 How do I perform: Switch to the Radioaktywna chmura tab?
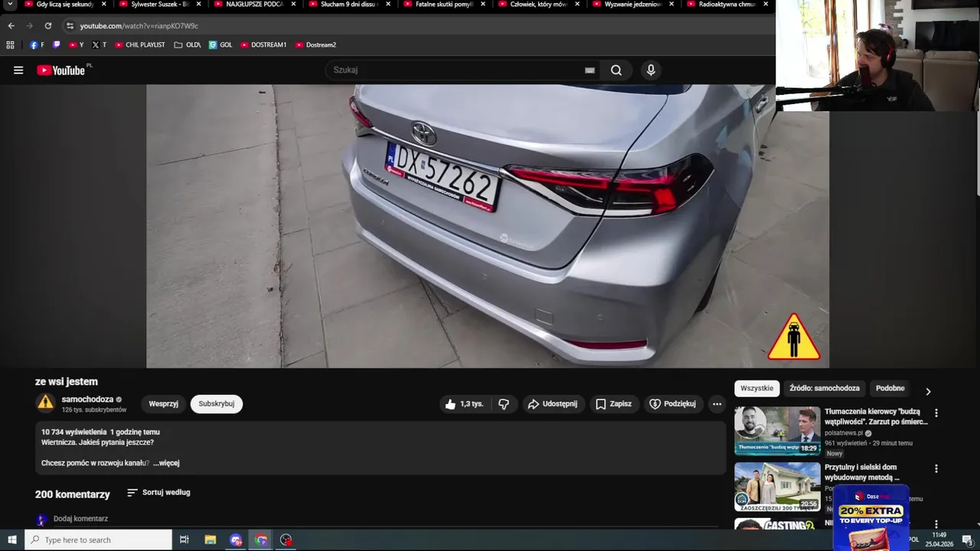(729, 5)
